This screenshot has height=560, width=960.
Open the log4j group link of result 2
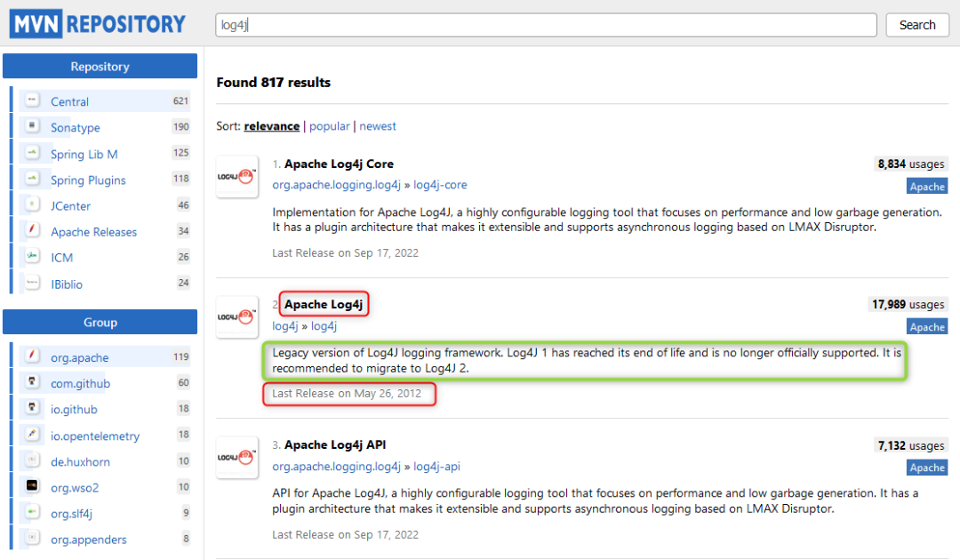[x=285, y=325]
